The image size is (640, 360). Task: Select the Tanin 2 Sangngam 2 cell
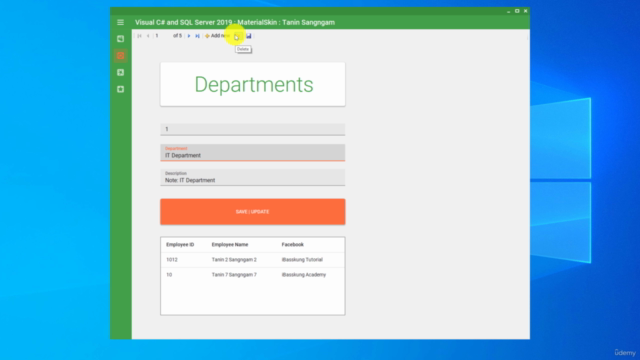pos(234,260)
